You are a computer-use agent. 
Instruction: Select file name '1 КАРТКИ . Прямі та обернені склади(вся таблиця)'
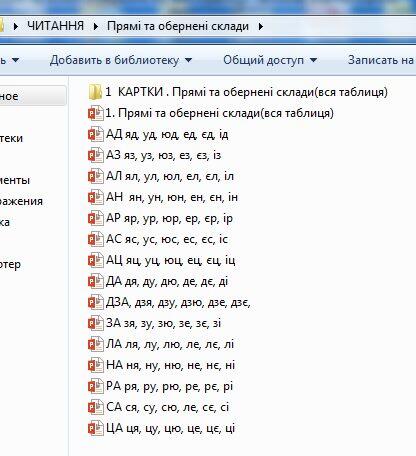point(246,92)
